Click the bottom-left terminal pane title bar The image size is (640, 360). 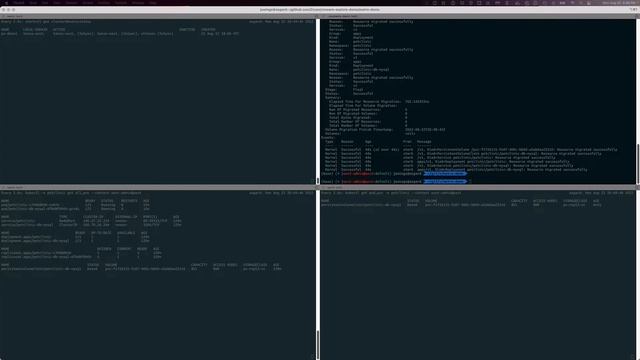158,187
